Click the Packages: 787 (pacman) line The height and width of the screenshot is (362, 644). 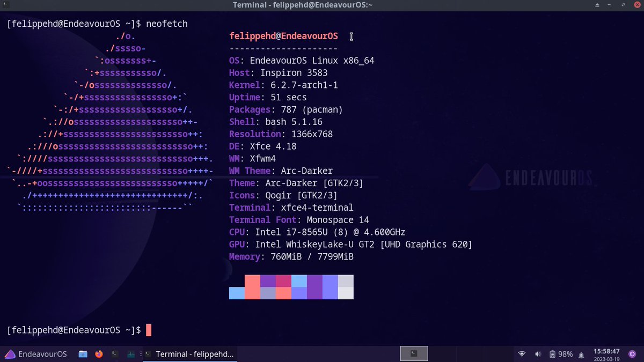[x=286, y=109]
